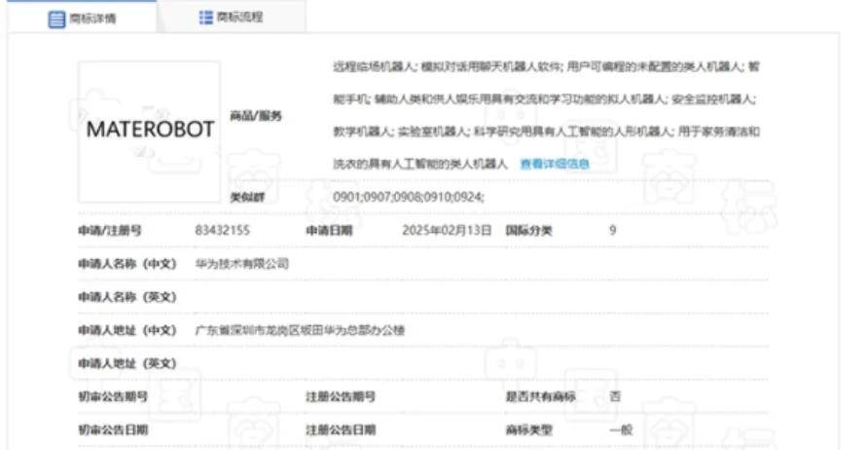Select the trademark type value 一般

tap(621, 430)
